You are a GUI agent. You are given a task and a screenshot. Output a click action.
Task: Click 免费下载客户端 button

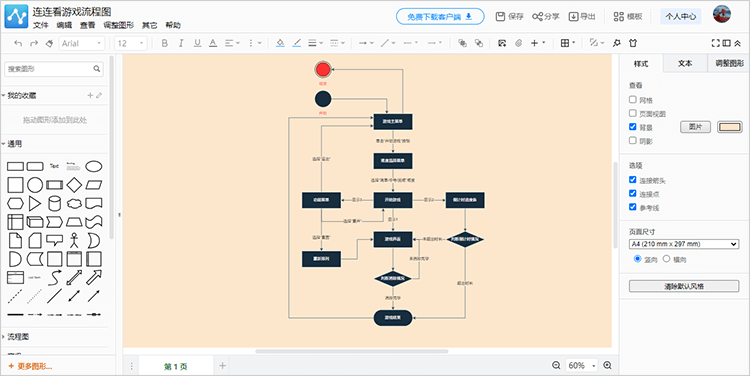coord(440,17)
